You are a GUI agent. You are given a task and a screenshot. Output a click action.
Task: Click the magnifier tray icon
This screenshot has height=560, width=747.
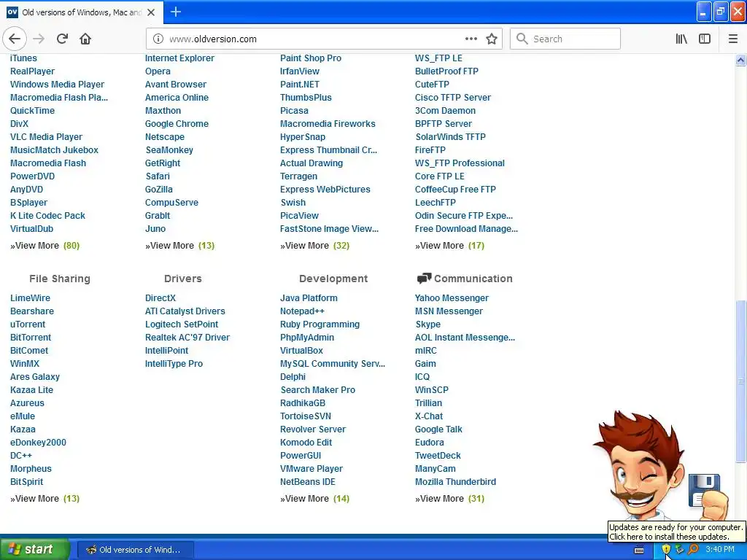click(x=693, y=550)
